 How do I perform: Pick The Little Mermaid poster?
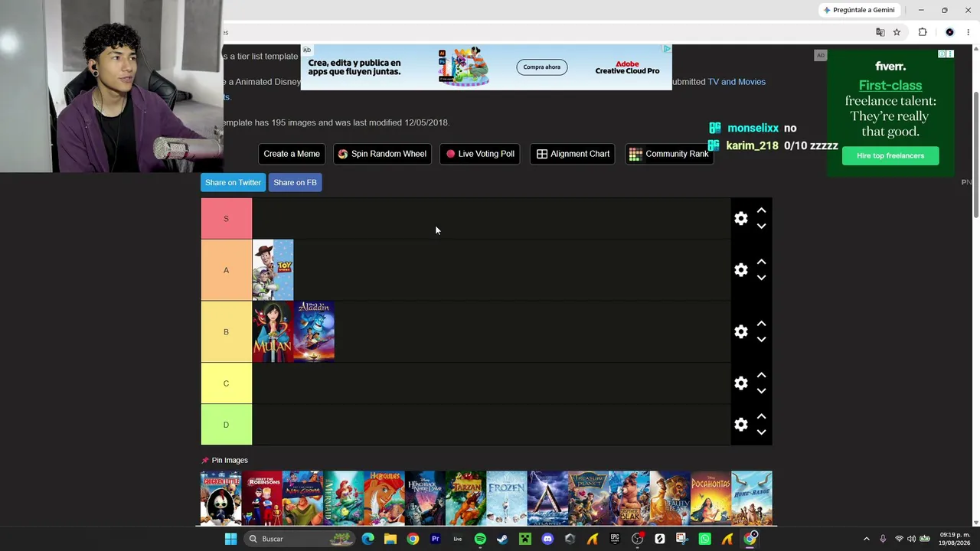click(x=344, y=498)
